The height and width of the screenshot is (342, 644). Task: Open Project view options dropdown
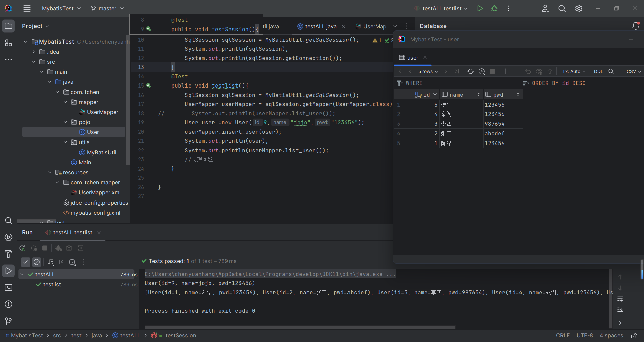pyautogui.click(x=36, y=26)
